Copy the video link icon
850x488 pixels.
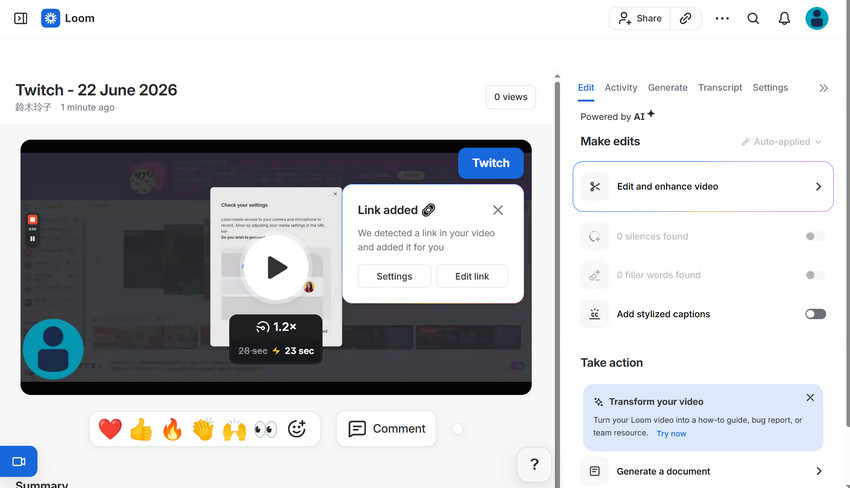click(685, 18)
